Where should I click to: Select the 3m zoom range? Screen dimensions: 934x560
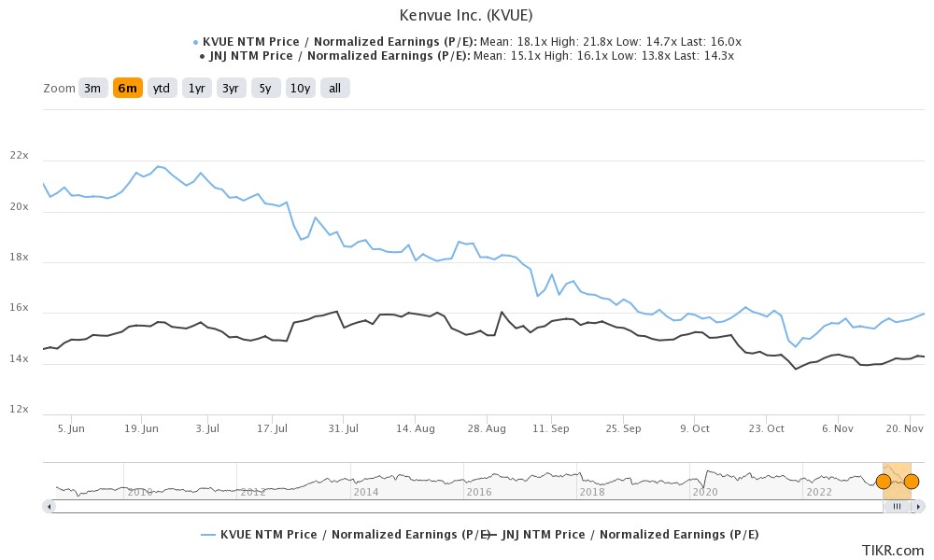(92, 87)
